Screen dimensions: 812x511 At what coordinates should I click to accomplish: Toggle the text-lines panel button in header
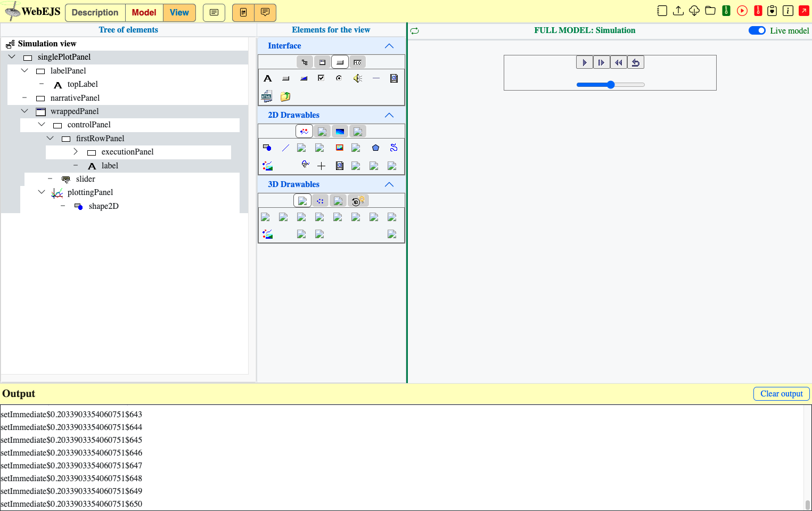pos(214,12)
